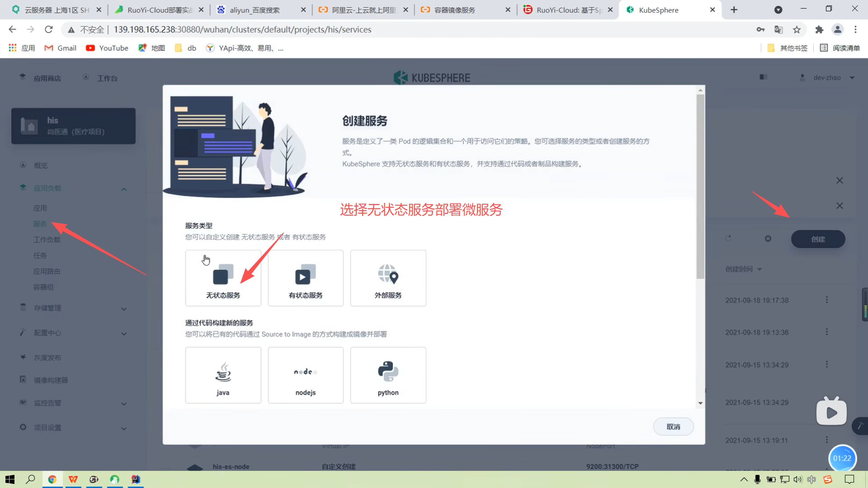Open 应用 in the sidebar
The height and width of the screenshot is (488, 868).
[40, 208]
